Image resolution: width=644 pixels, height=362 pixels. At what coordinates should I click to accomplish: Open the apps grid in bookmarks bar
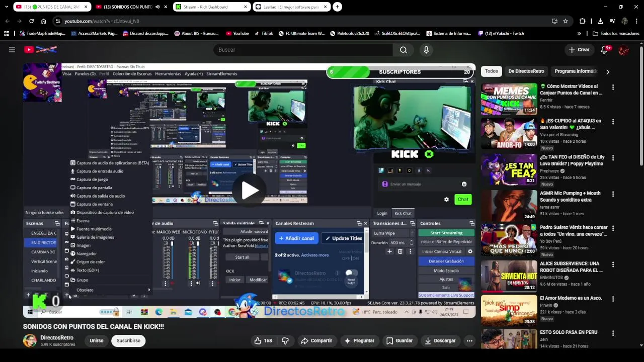7,34
